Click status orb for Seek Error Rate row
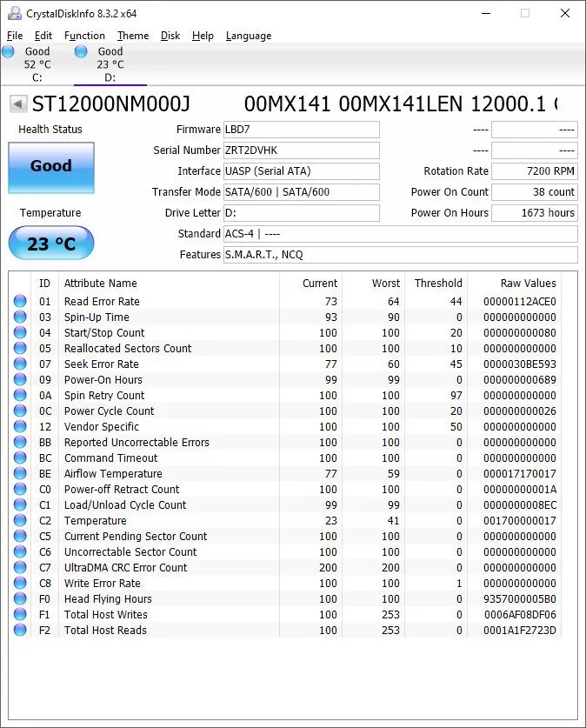Image resolution: width=586 pixels, height=728 pixels. [x=20, y=364]
